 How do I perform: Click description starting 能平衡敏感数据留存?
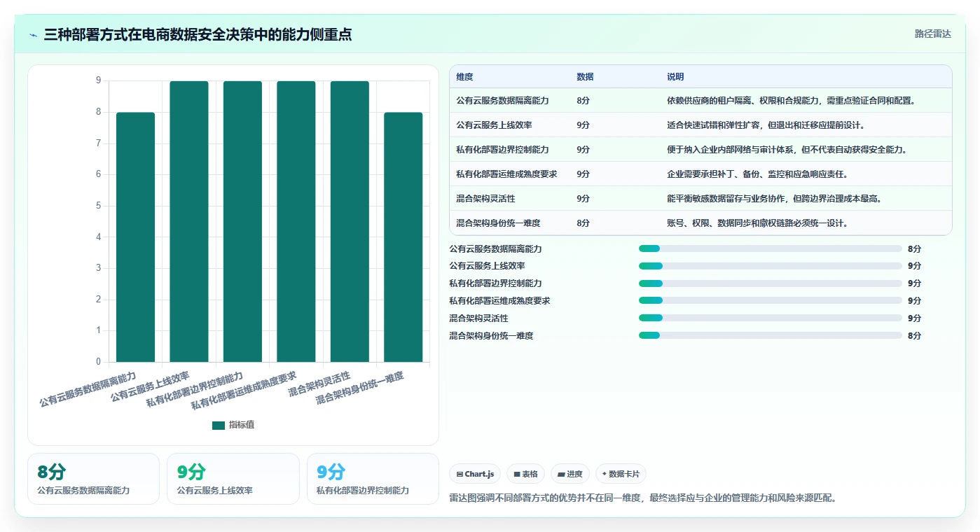(774, 199)
